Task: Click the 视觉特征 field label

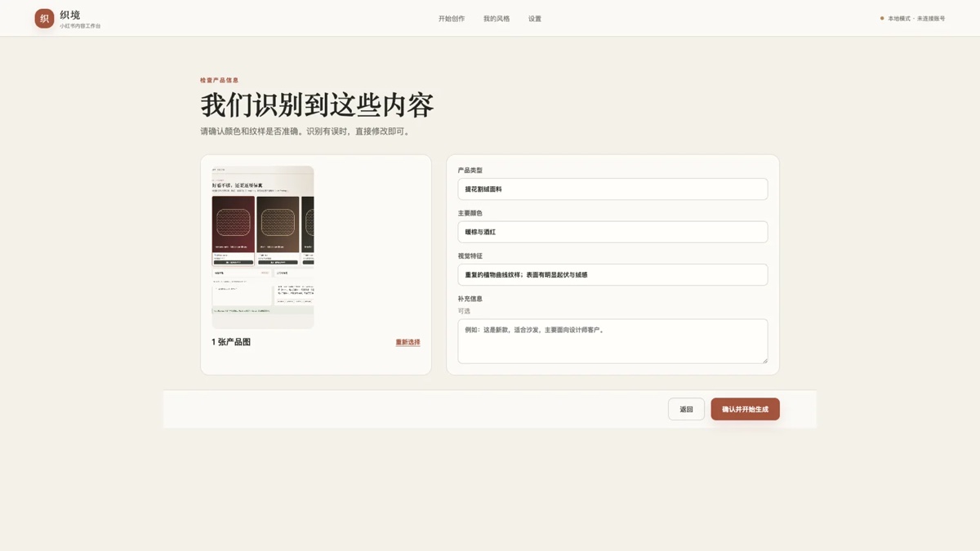Action: (470, 256)
